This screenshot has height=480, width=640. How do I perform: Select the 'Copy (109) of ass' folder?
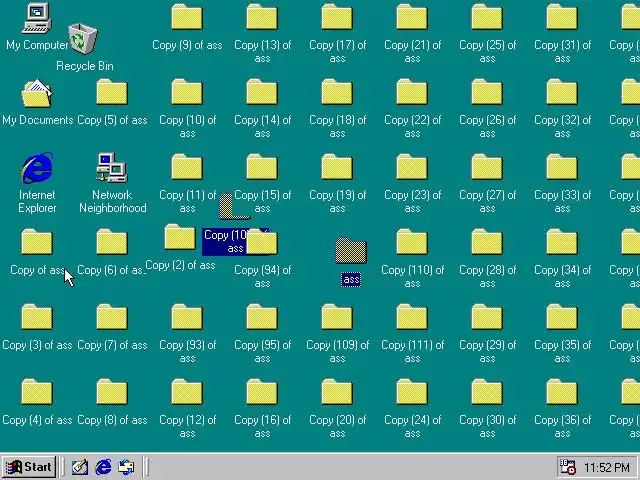click(337, 318)
